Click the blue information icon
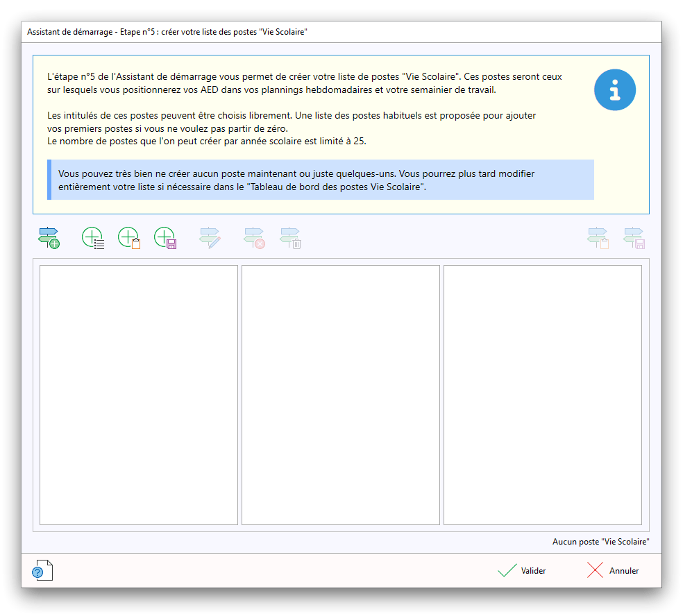 pyautogui.click(x=614, y=89)
